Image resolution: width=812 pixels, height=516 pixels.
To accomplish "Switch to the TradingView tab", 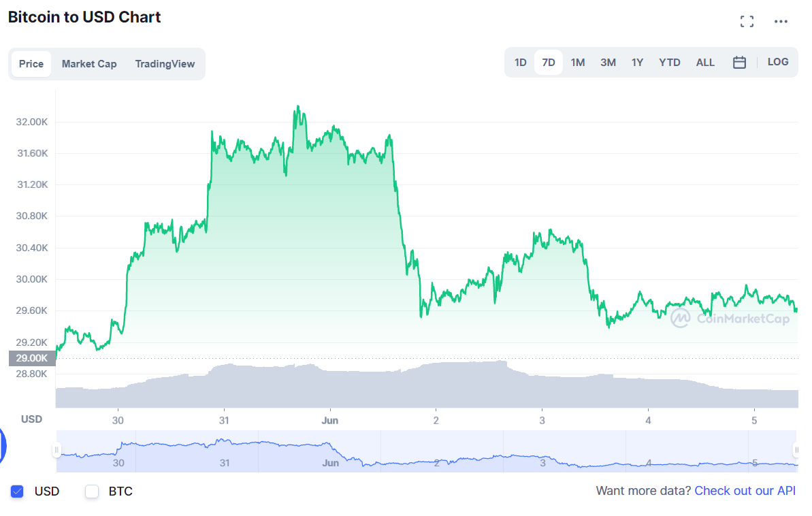I will point(165,63).
